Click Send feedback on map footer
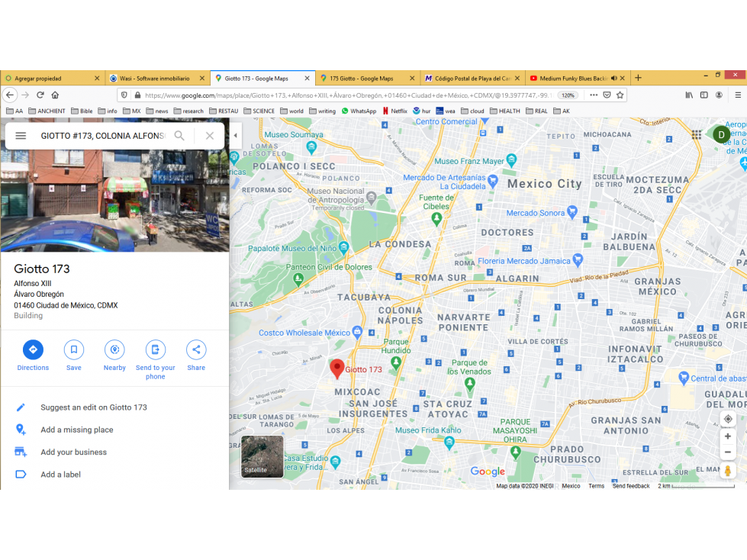Image resolution: width=747 pixels, height=560 pixels. [x=631, y=486]
